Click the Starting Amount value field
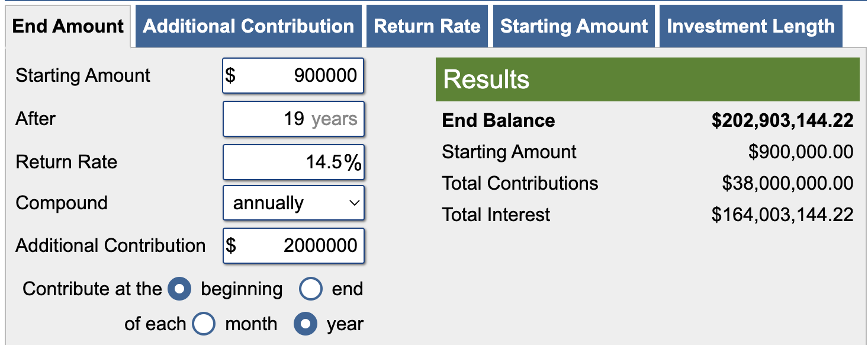The height and width of the screenshot is (345, 868). 293,76
